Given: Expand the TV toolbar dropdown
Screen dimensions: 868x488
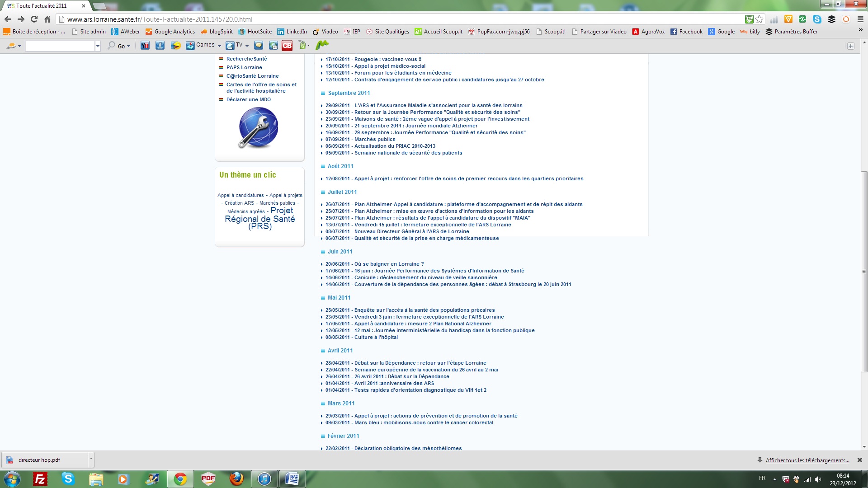Looking at the screenshot, I should tap(247, 46).
